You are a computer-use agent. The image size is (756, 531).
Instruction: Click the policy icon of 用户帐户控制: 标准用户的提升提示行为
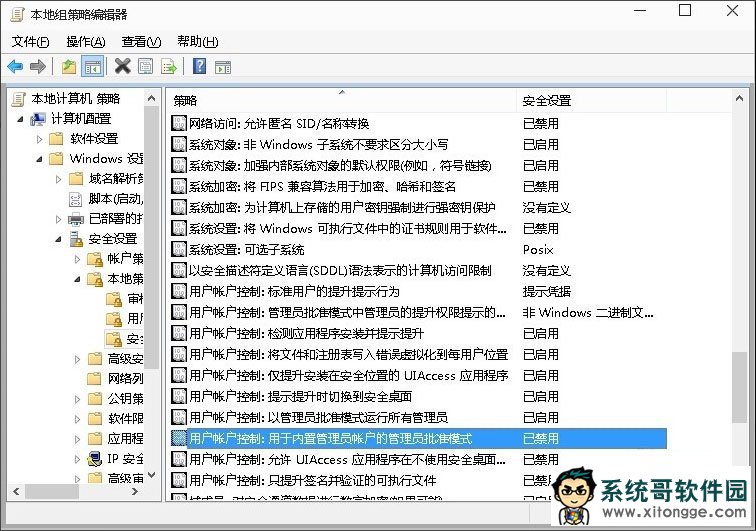(179, 292)
